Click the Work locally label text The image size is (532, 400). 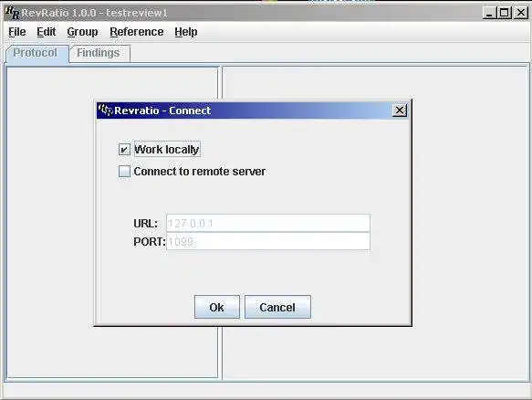click(x=167, y=150)
